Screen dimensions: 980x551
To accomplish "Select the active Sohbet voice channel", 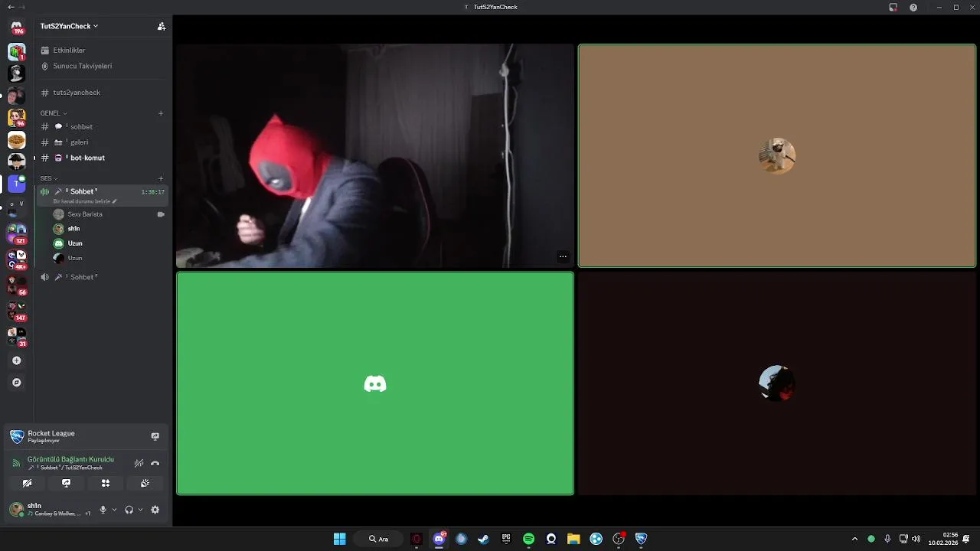I will coord(103,191).
